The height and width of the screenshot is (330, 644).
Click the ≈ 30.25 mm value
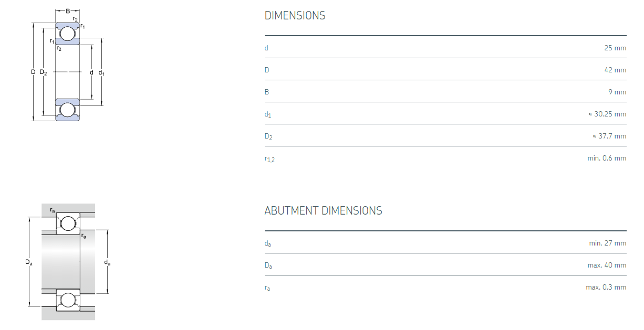pyautogui.click(x=607, y=114)
